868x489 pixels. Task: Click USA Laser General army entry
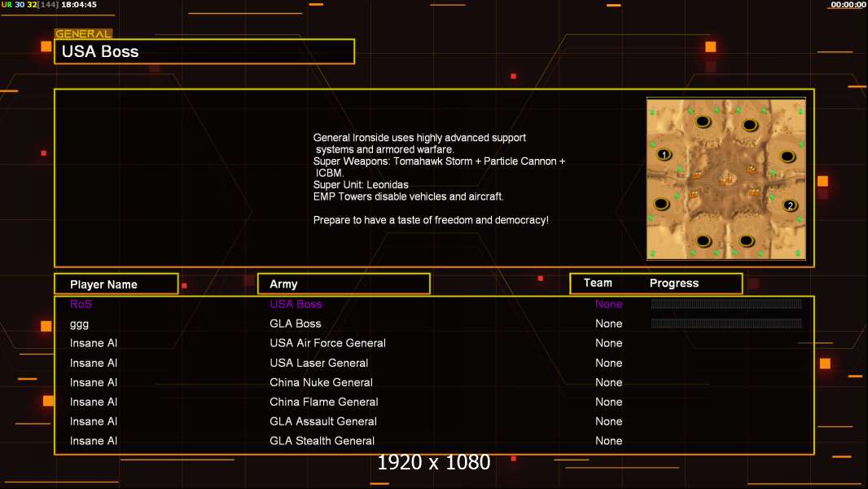tap(319, 363)
